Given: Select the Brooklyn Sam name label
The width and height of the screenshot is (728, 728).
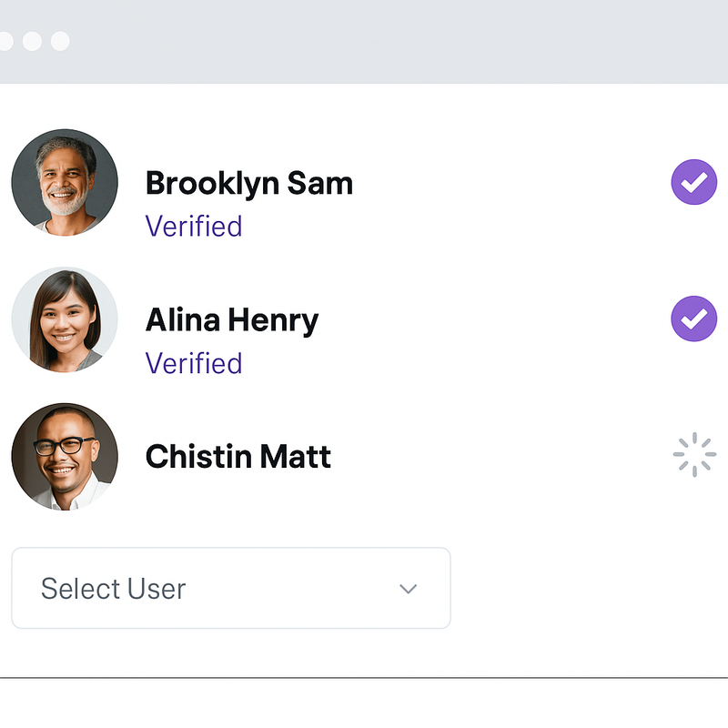Looking at the screenshot, I should [x=249, y=185].
